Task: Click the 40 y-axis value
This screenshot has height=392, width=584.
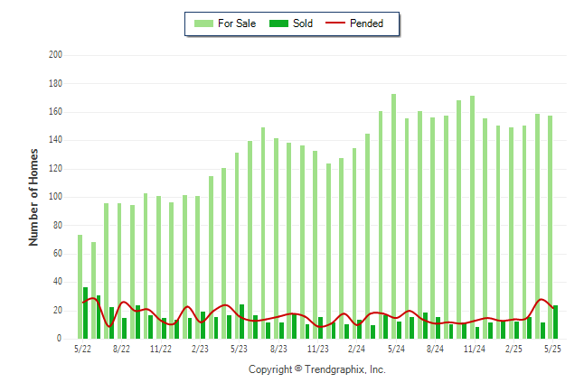Action: point(58,282)
